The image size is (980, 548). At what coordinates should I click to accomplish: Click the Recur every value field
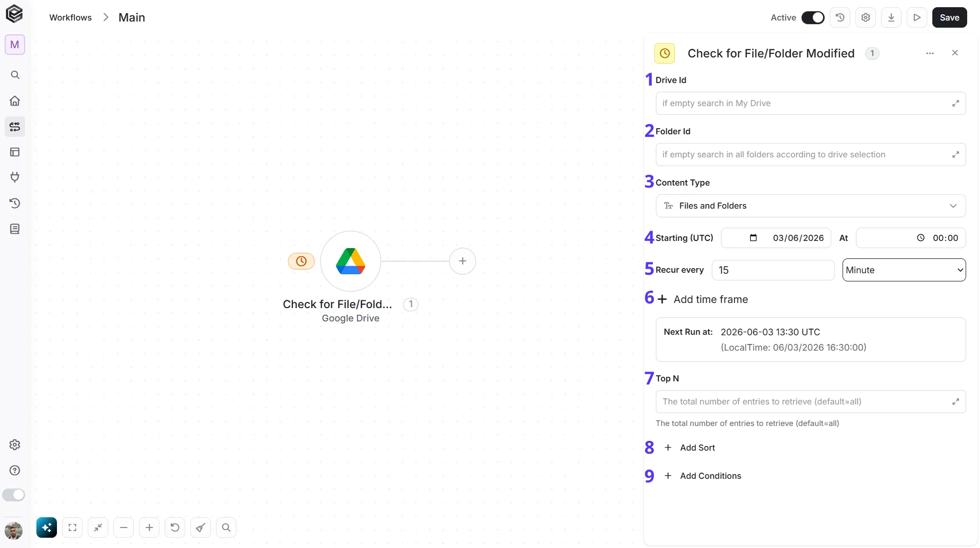(773, 270)
